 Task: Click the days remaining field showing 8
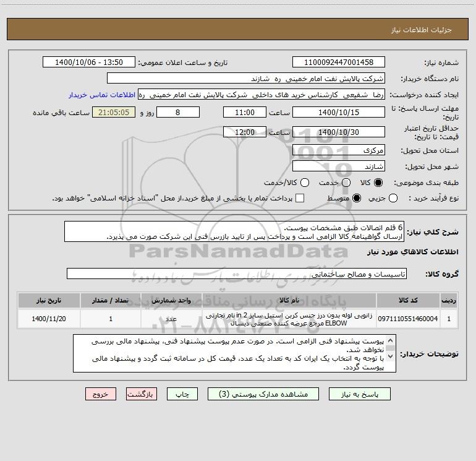pos(178,112)
